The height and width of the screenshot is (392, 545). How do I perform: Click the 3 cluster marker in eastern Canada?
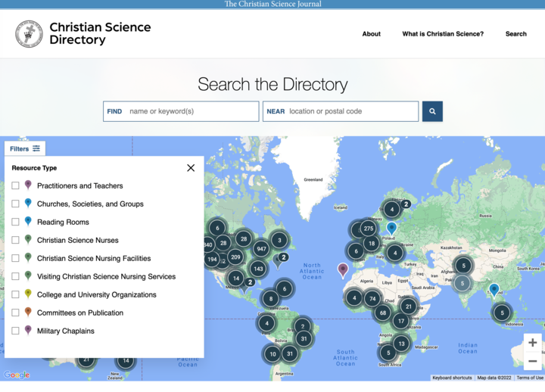[279, 240]
